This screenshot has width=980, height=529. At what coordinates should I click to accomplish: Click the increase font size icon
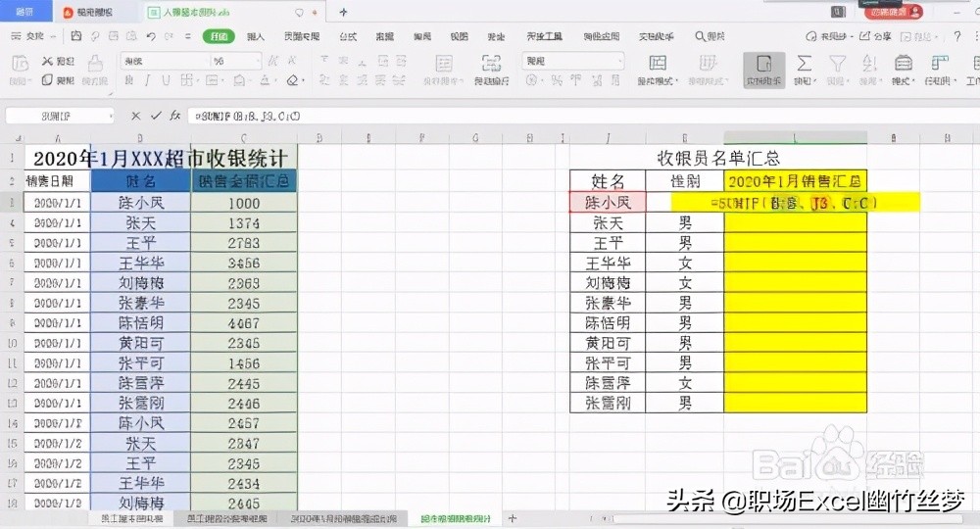(x=273, y=61)
